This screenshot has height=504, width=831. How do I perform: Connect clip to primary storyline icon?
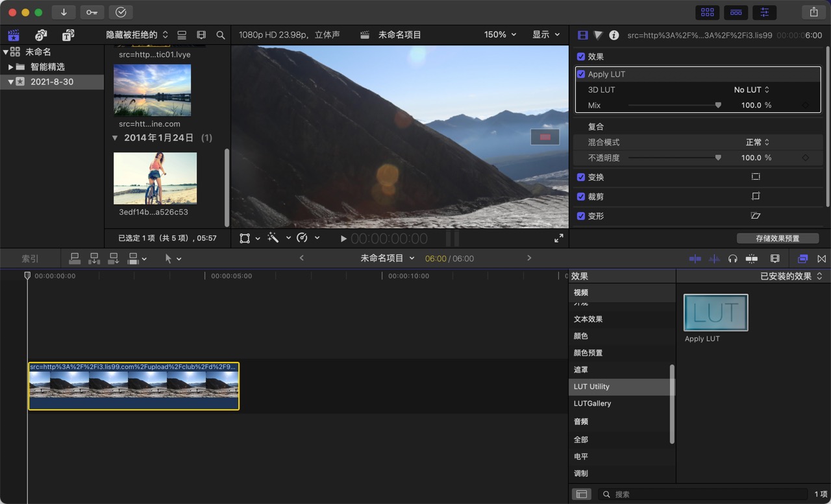(x=75, y=259)
